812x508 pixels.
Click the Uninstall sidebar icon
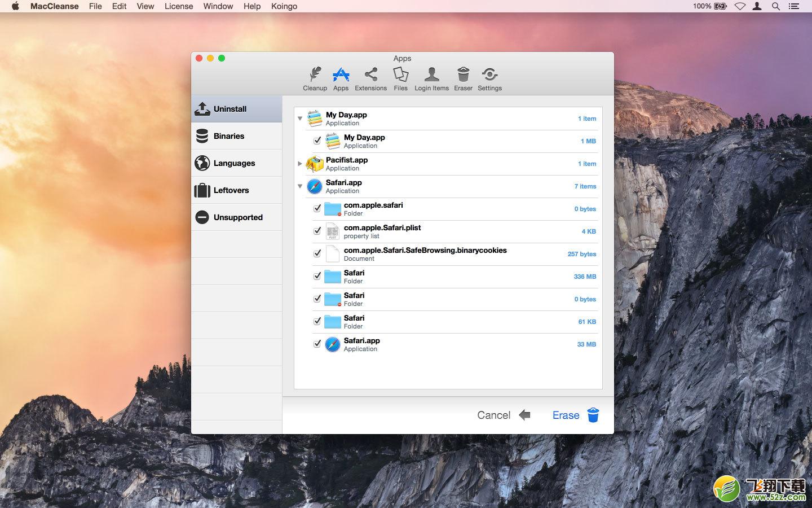pyautogui.click(x=202, y=109)
